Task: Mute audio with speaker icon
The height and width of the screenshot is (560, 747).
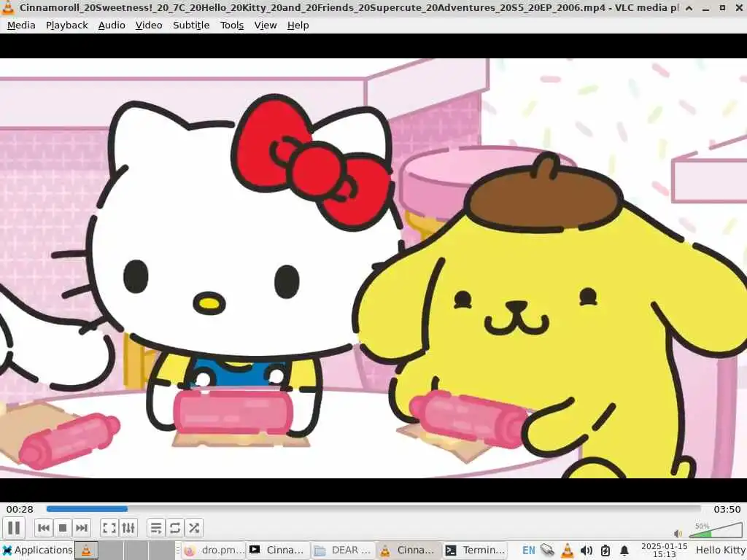Action: coord(678,533)
